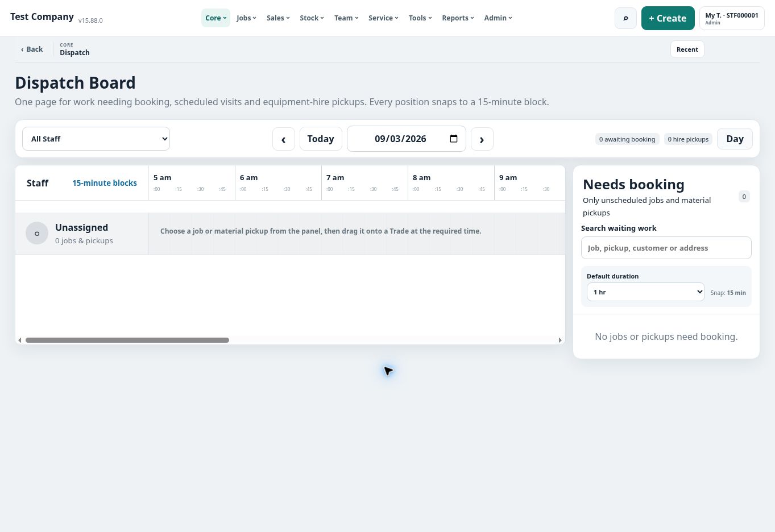This screenshot has width=775, height=532.
Task: Expand the Core menu
Action: (215, 18)
